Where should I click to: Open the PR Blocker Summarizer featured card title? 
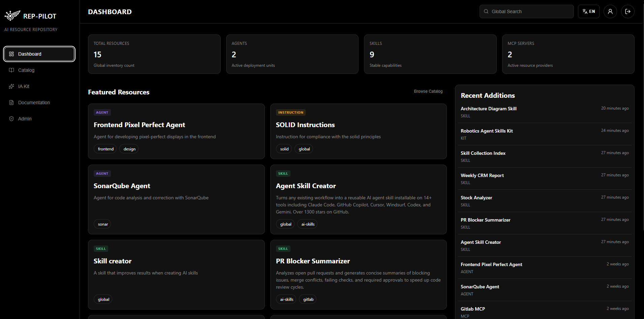click(x=313, y=261)
